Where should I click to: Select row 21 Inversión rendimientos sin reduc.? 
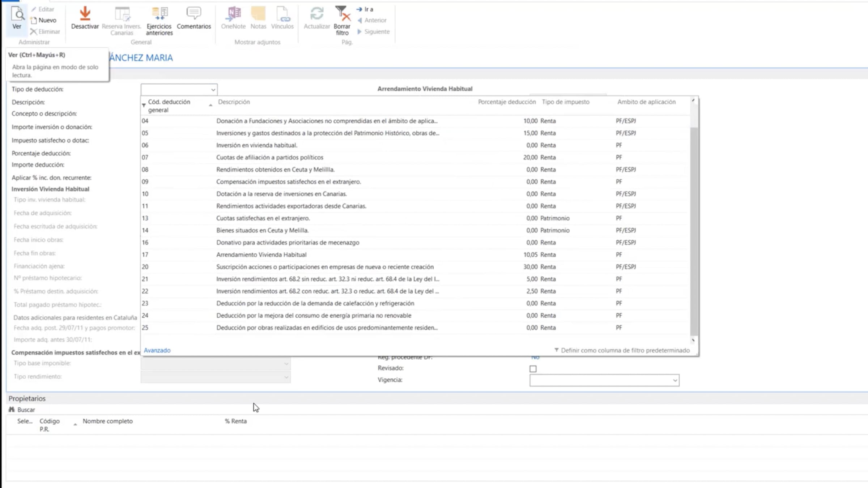[x=415, y=279]
